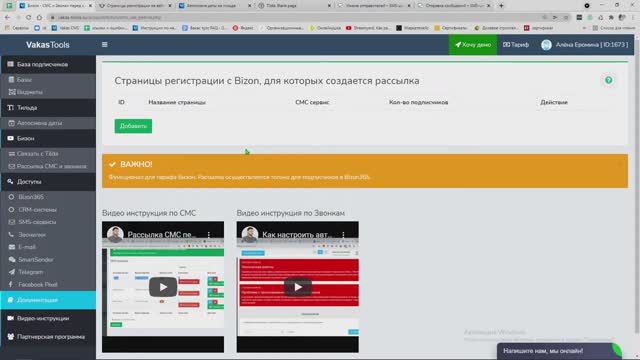
Task: Select Кол-во подписчиков column header
Action: [x=418, y=102]
